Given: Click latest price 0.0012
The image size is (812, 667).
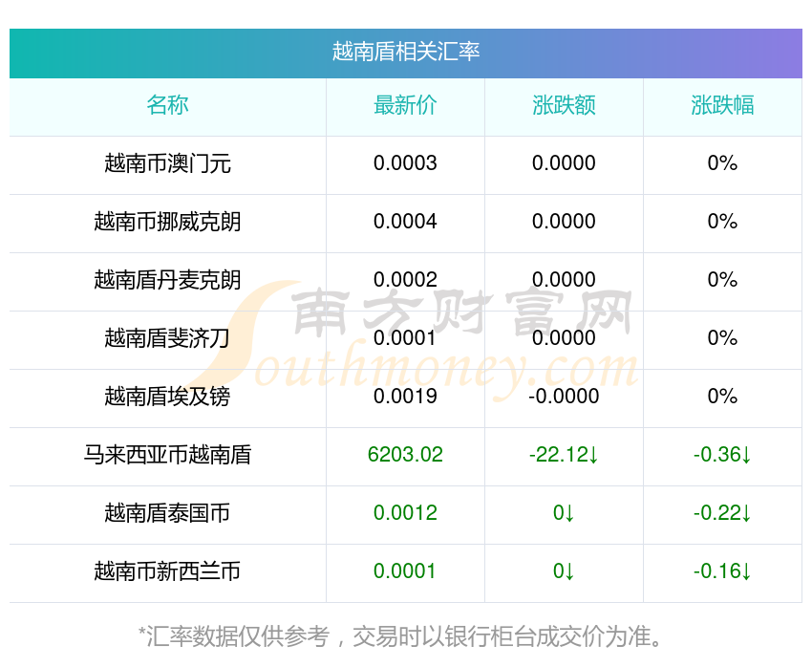Looking at the screenshot, I should point(405,513).
